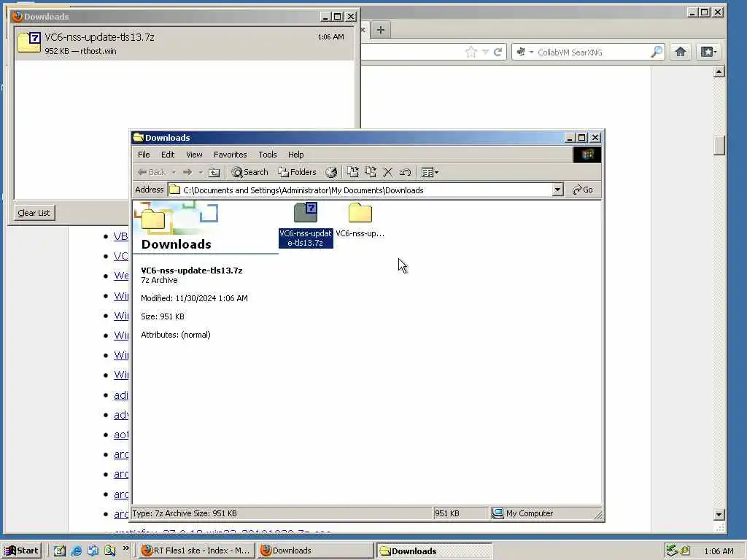Open the Tools menu in Explorer
Viewport: 747px width, 560px height.
coord(267,155)
